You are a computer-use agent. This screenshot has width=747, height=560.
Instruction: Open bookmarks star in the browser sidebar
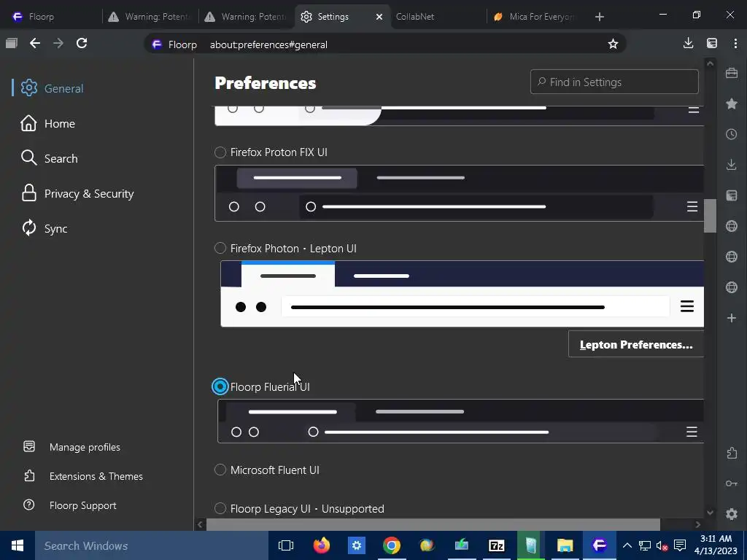click(x=731, y=104)
